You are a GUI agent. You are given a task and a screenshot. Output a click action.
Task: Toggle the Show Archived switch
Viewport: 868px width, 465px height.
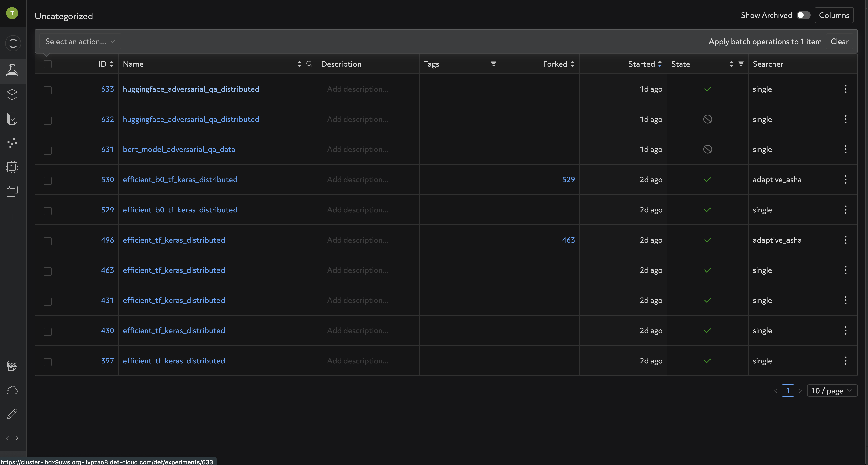[803, 15]
